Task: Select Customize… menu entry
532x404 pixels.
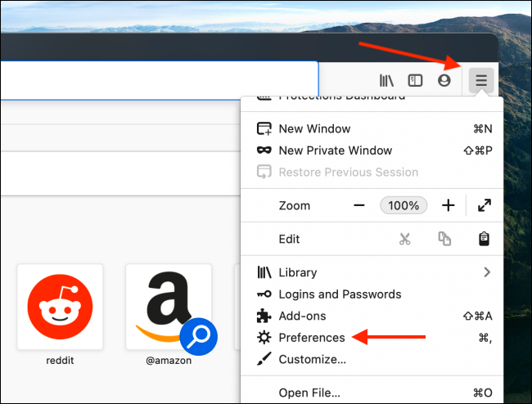Action: [x=312, y=359]
